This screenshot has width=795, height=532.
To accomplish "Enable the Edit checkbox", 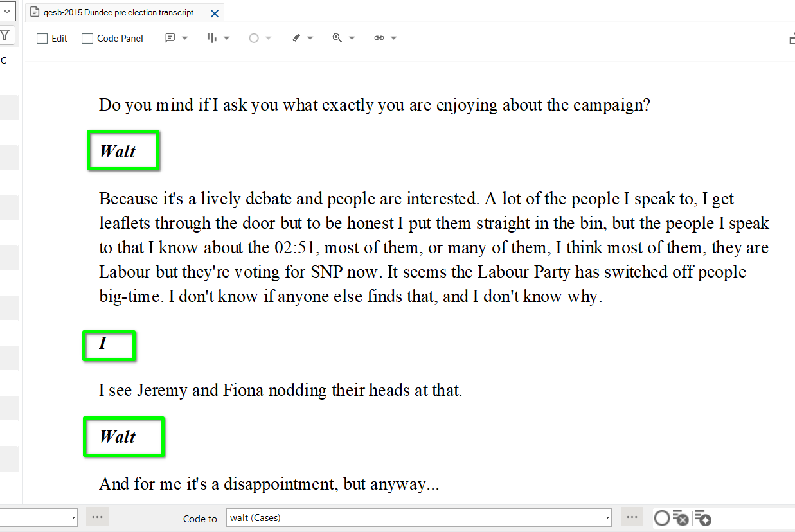I will pyautogui.click(x=42, y=39).
